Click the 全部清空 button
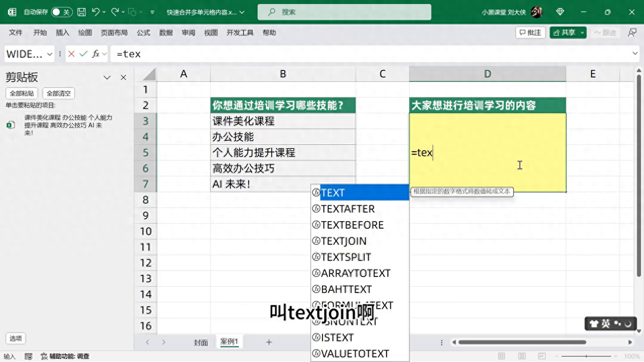 (59, 93)
